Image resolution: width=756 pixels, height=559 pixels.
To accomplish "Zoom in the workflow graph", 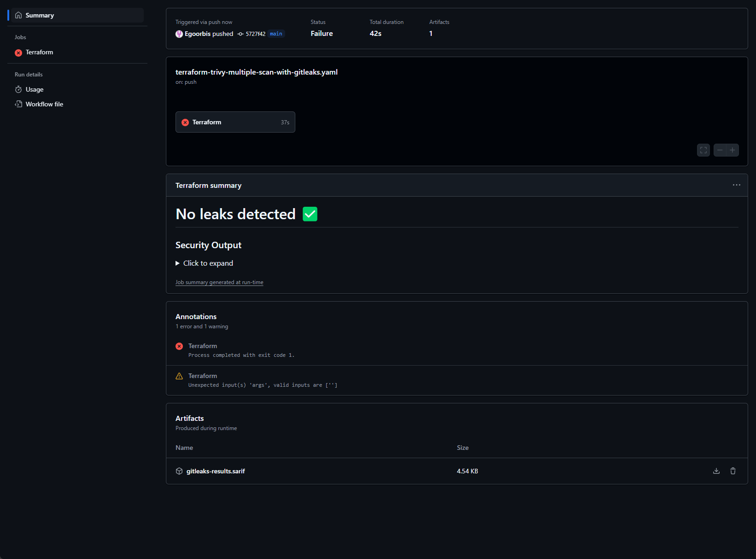I will (733, 150).
